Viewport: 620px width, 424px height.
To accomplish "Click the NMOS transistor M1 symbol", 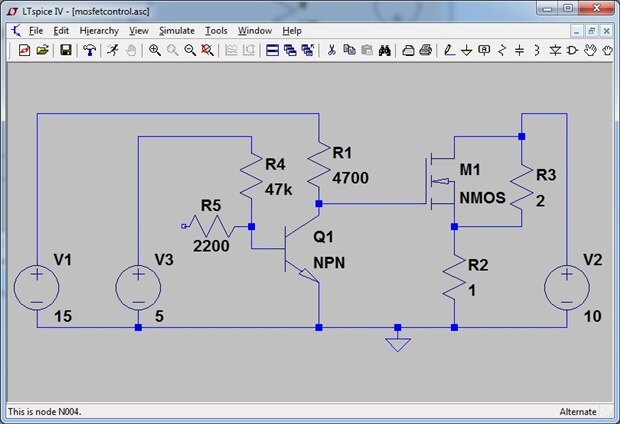I will (x=442, y=181).
